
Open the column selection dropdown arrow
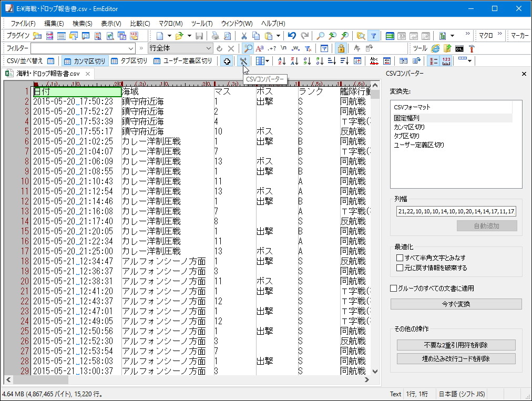point(267,61)
